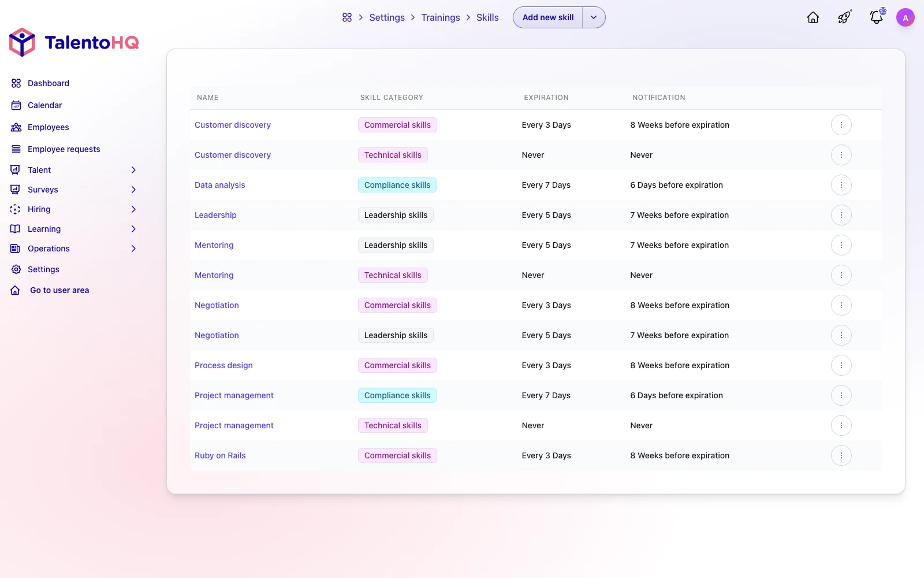Click the NOTIFICATION column header
The height and width of the screenshot is (578, 924).
point(659,98)
